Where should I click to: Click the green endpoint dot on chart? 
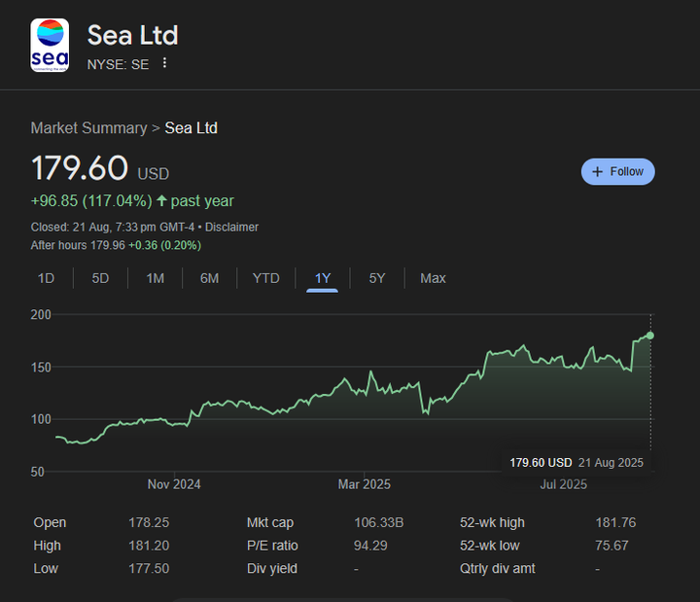coord(649,336)
